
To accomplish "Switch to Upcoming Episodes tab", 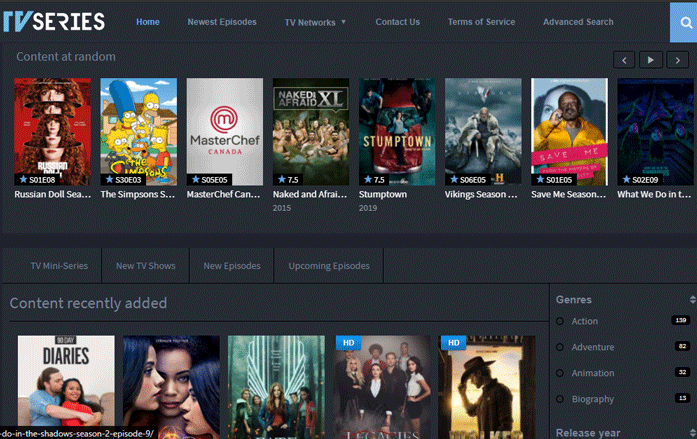I will tap(329, 266).
